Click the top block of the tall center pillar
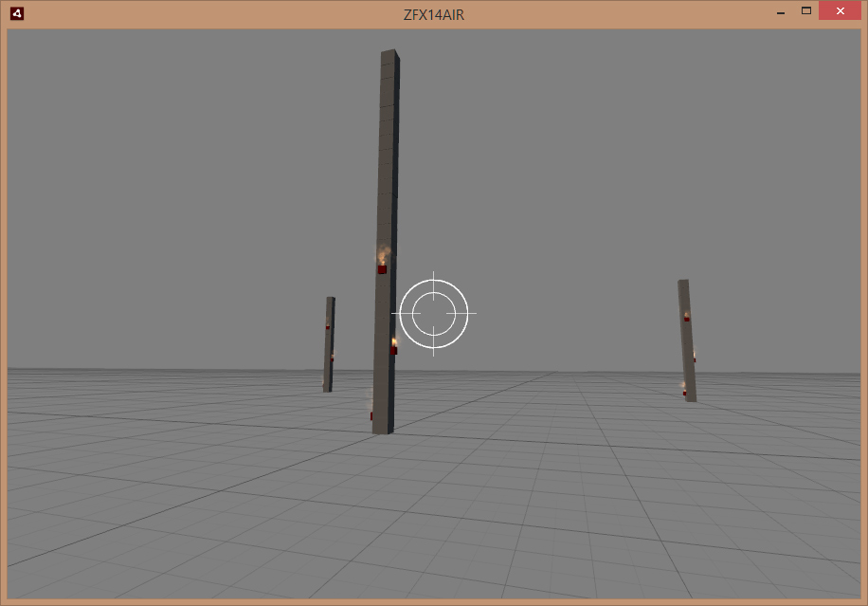This screenshot has height=606, width=868. [x=389, y=60]
